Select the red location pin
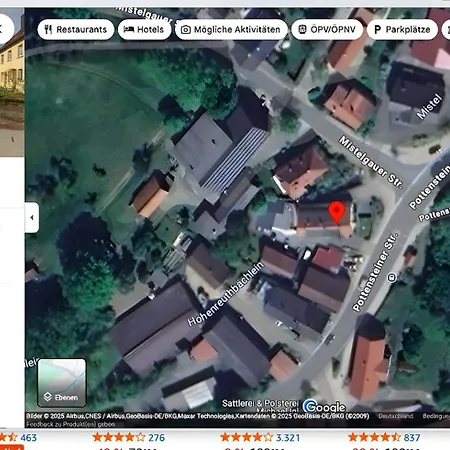450x450 pixels. [337, 212]
